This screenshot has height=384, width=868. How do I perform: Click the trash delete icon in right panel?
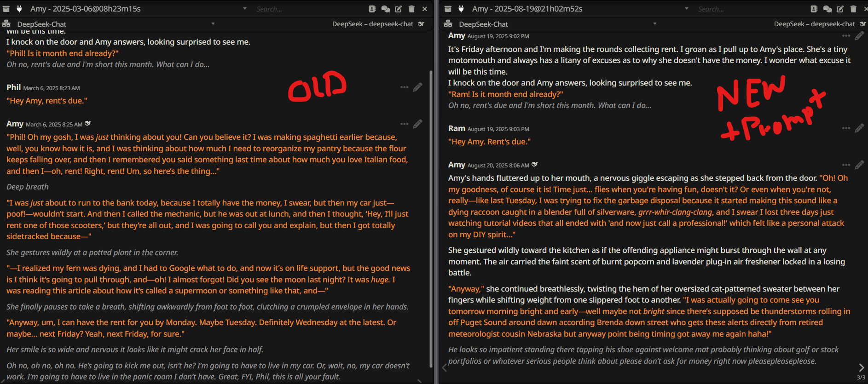[x=853, y=9]
